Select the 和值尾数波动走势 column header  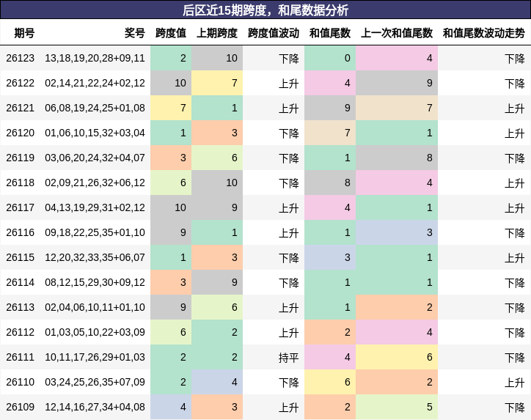pyautogui.click(x=484, y=33)
